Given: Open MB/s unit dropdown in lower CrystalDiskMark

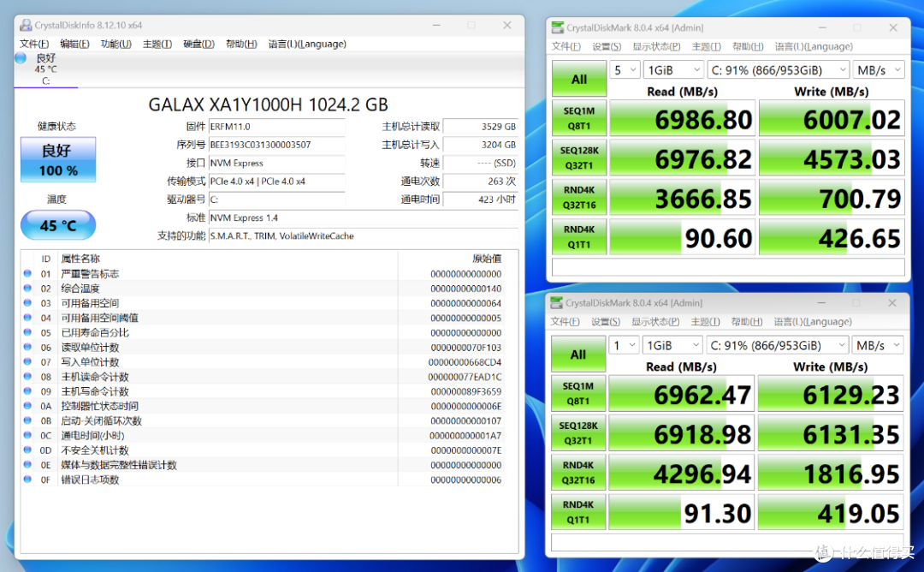Looking at the screenshot, I should [x=878, y=346].
